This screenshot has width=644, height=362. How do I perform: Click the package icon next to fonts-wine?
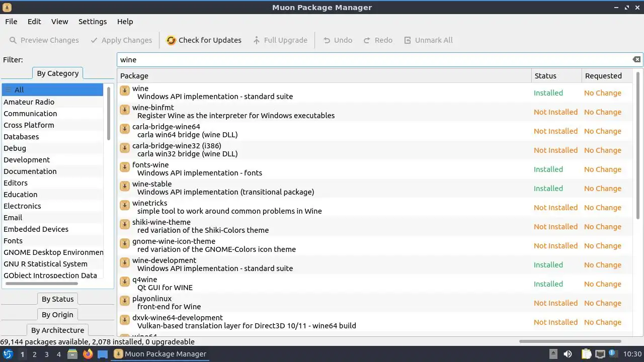click(125, 167)
